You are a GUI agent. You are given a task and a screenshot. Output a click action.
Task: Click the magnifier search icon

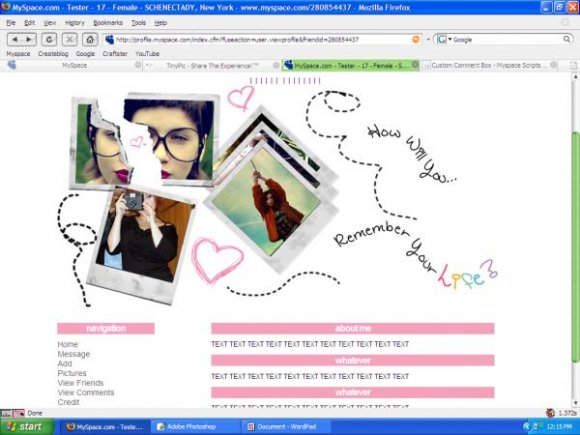(x=567, y=39)
